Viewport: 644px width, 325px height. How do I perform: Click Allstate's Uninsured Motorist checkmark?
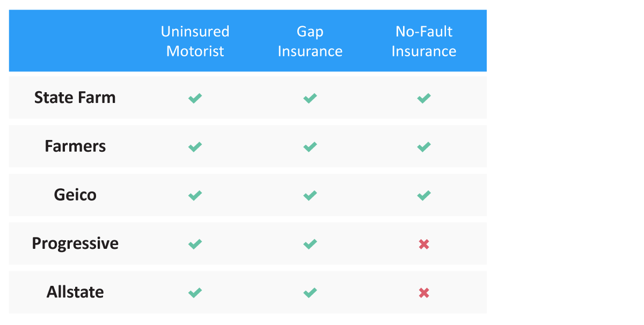point(195,293)
